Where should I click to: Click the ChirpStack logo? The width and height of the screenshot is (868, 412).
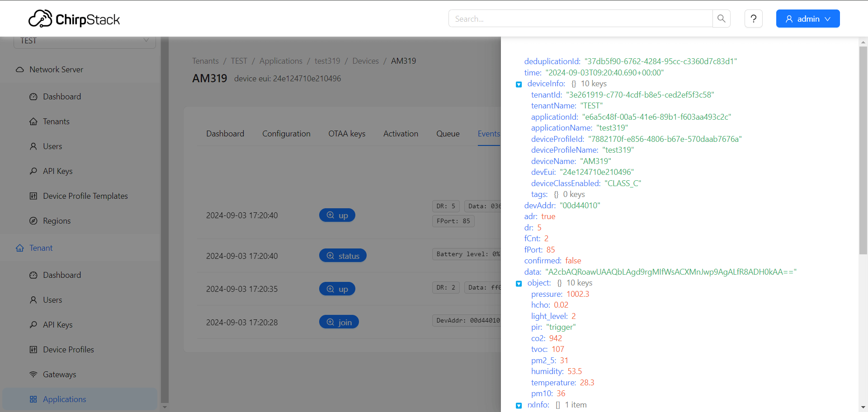point(74,19)
